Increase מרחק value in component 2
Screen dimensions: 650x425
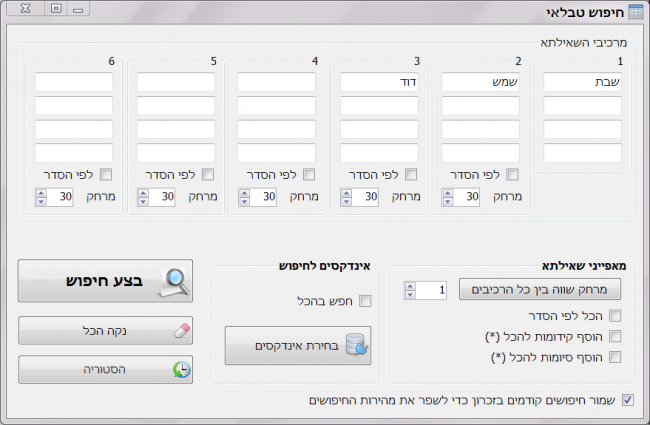447,193
